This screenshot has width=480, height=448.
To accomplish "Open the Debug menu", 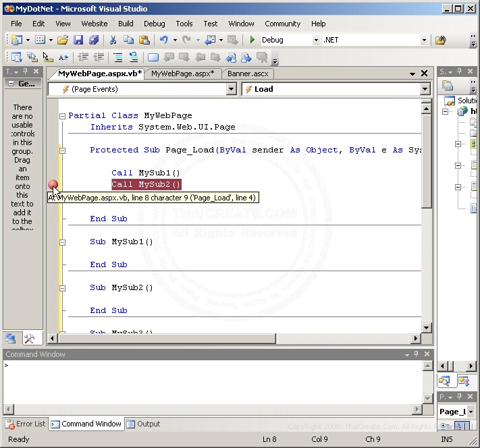I will coord(155,24).
